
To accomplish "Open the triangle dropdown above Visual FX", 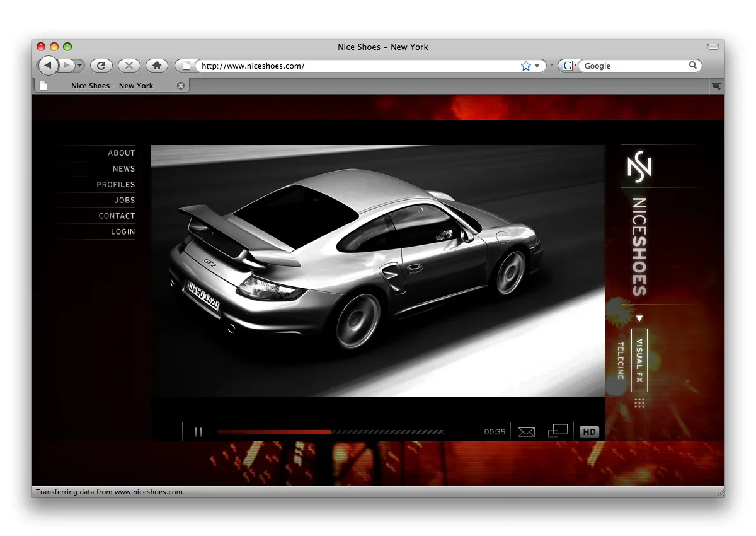I will click(x=639, y=318).
